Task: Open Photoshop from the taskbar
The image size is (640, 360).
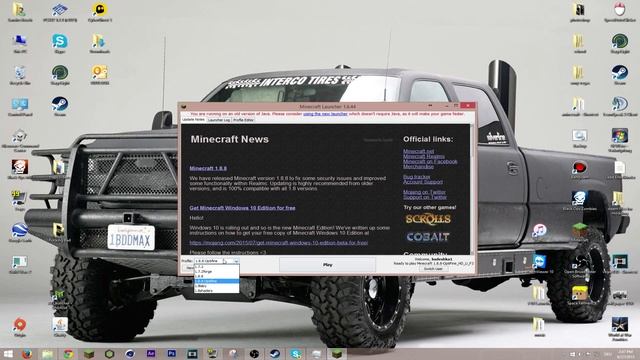Action: point(171,354)
